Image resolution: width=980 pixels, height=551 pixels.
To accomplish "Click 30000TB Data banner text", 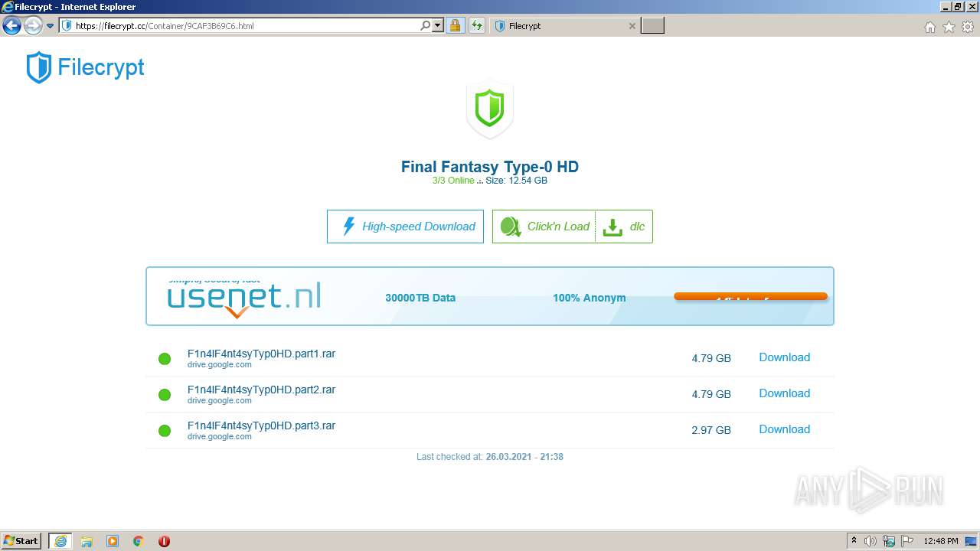I will pyautogui.click(x=420, y=298).
